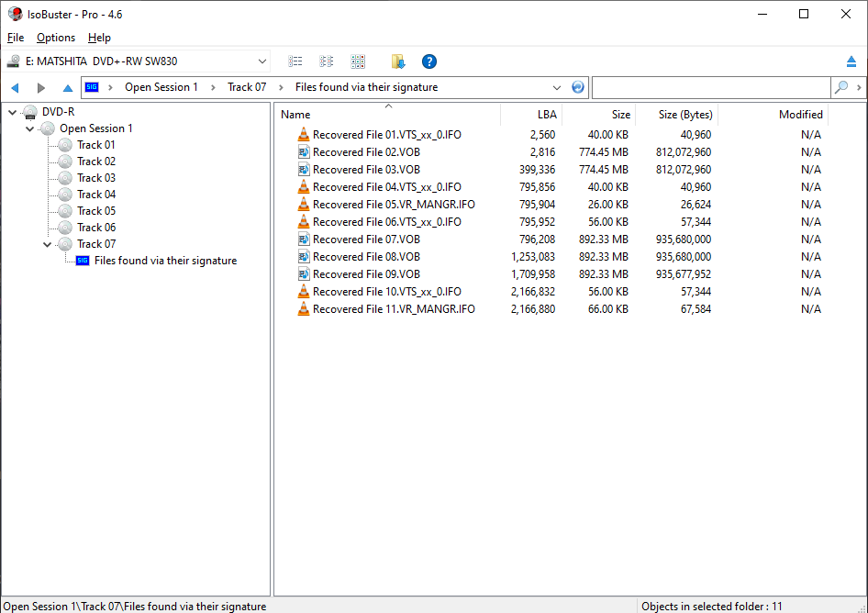Click the DVD-R drive icon in the tree
Viewport: 868px width, 613px height.
click(x=30, y=112)
